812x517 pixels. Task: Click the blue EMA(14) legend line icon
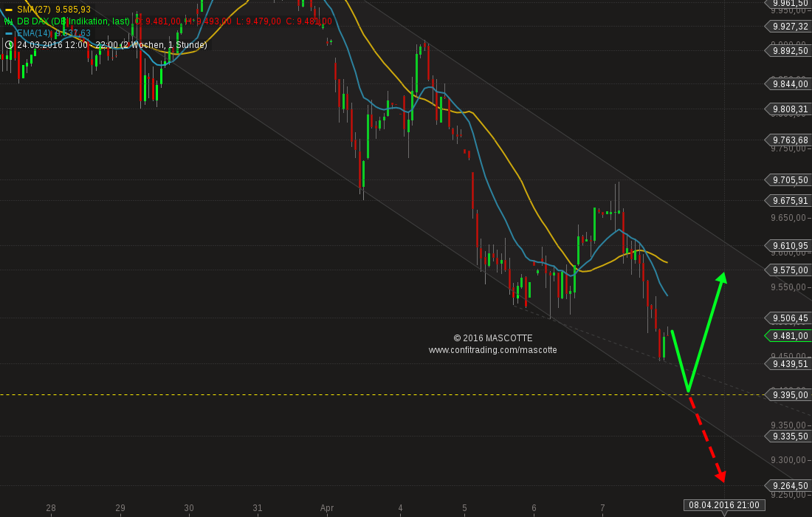pyautogui.click(x=8, y=33)
